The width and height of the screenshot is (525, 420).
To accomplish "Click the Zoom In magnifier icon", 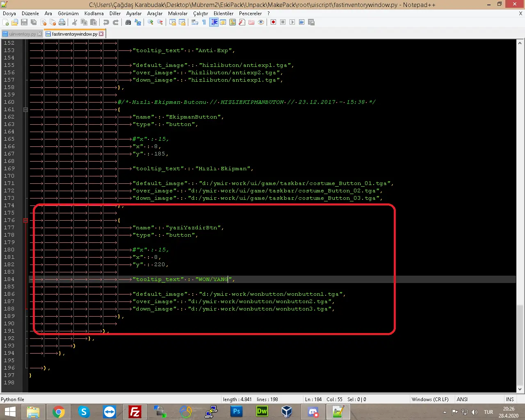I will pyautogui.click(x=151, y=22).
